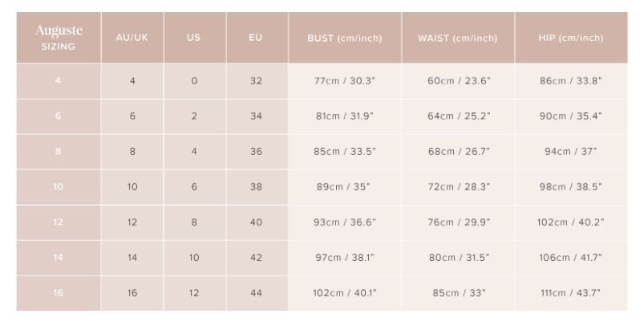Image resolution: width=644 pixels, height=326 pixels.
Task: Select the Auguste size 4 row label
Action: (59, 81)
